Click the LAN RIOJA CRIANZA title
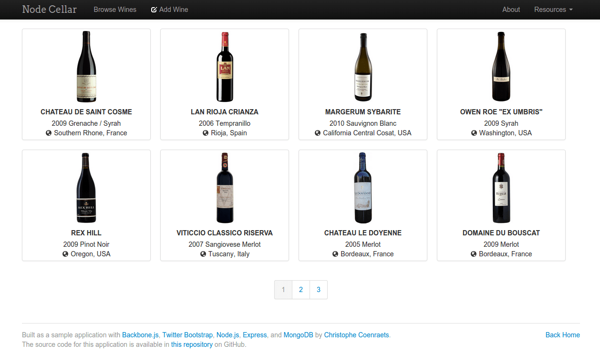 point(225,112)
